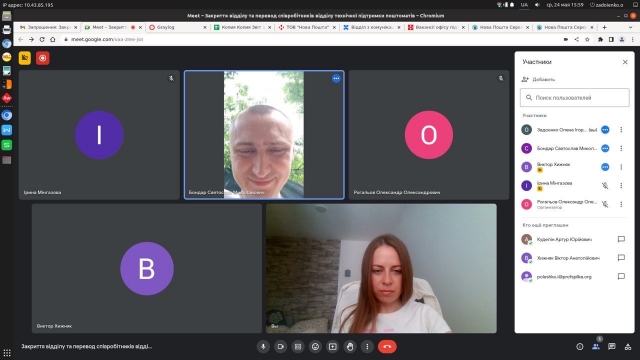Open the browser profile icon
Screen dimensions: 640x360
(x=622, y=40)
